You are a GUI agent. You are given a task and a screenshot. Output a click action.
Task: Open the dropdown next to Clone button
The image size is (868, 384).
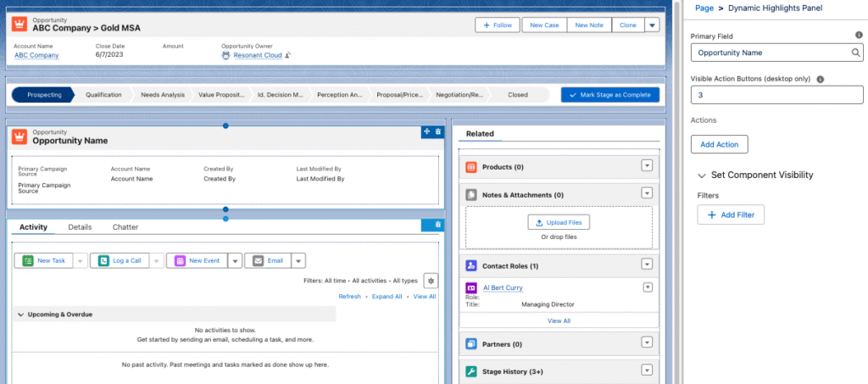pyautogui.click(x=651, y=25)
